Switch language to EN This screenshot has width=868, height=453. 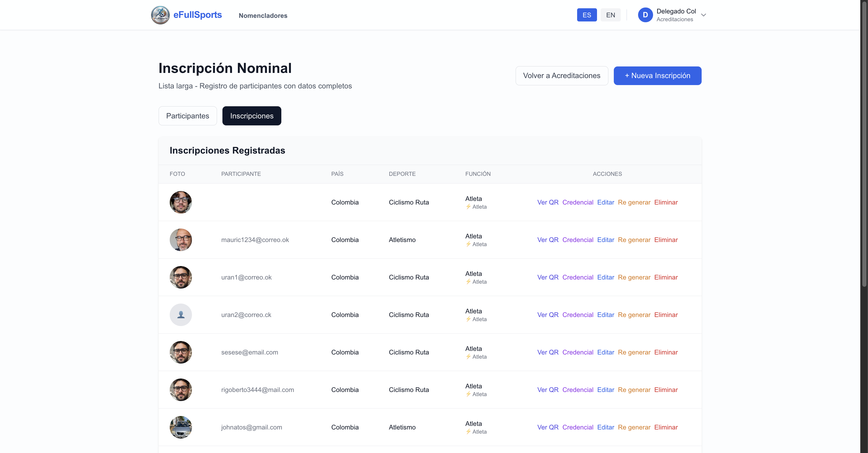click(610, 15)
